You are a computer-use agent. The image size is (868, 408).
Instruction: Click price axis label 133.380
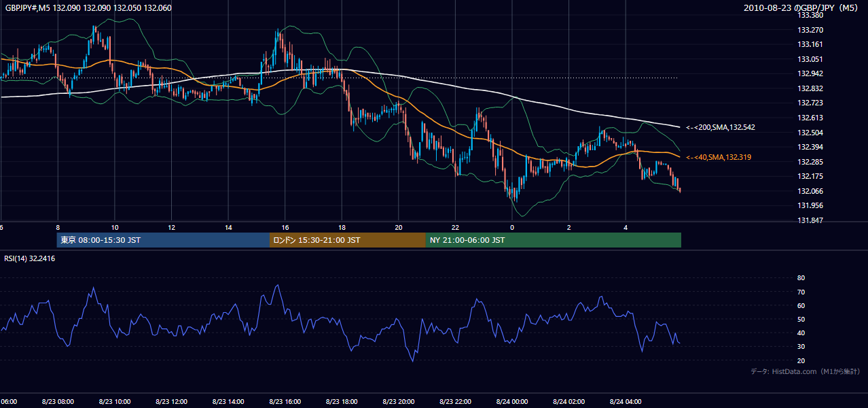(x=810, y=15)
